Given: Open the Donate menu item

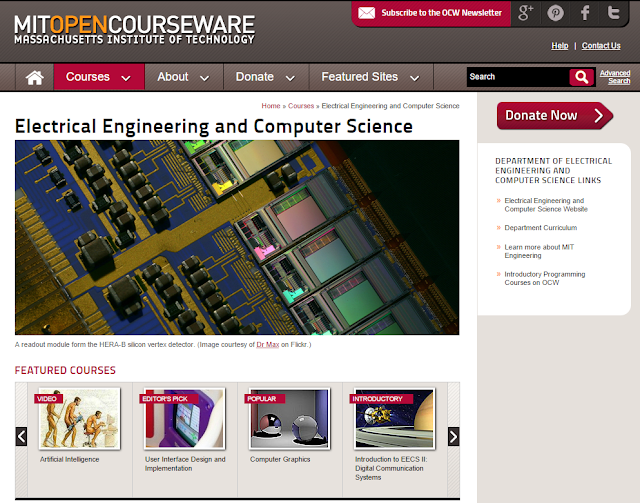Looking at the screenshot, I should 266,77.
